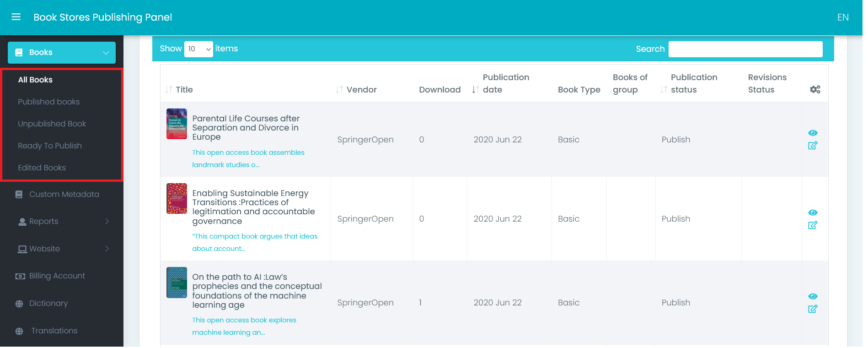Open the Show items count dropdown

tap(198, 49)
